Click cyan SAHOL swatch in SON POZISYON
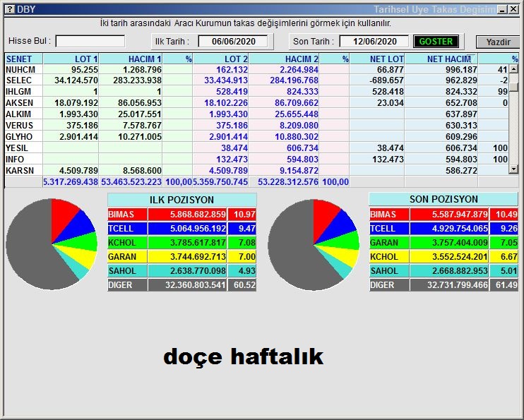 pos(389,270)
